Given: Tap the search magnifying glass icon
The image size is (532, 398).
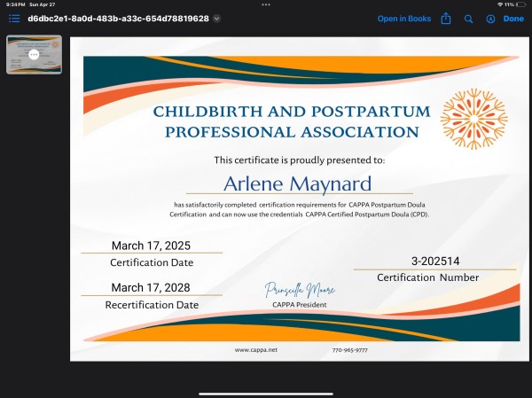Looking at the screenshot, I should pos(469,19).
